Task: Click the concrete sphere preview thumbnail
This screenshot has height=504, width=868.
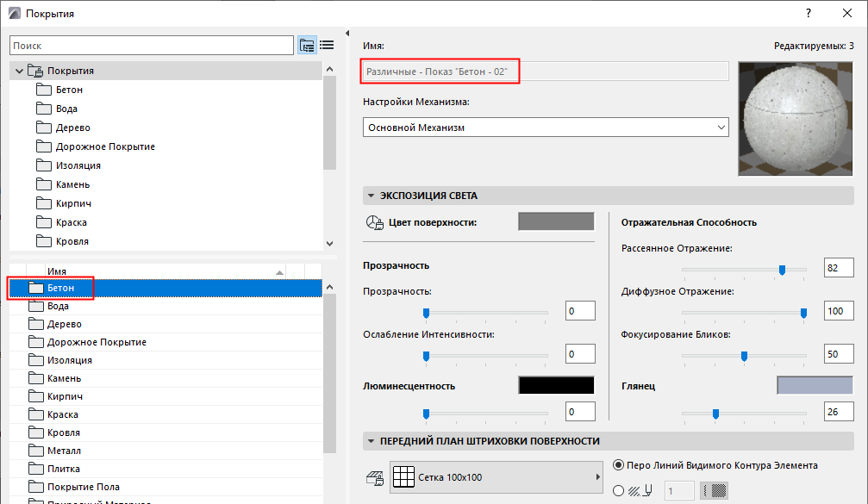Action: click(796, 119)
